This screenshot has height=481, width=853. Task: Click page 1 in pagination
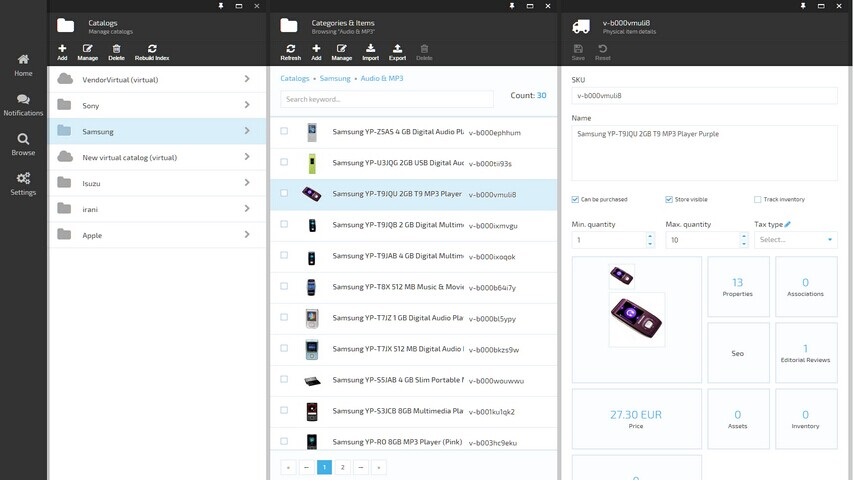[x=324, y=467]
